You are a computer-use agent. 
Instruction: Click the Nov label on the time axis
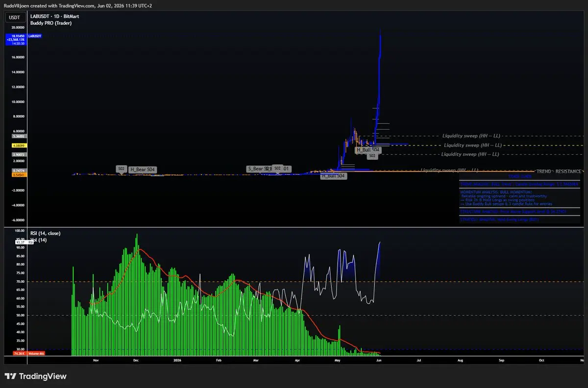pyautogui.click(x=96, y=360)
